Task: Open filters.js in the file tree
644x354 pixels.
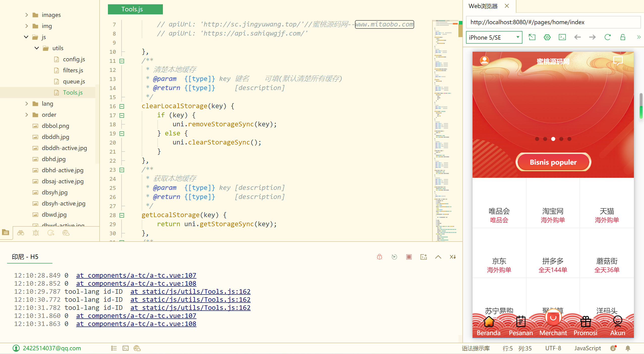Action: (73, 70)
